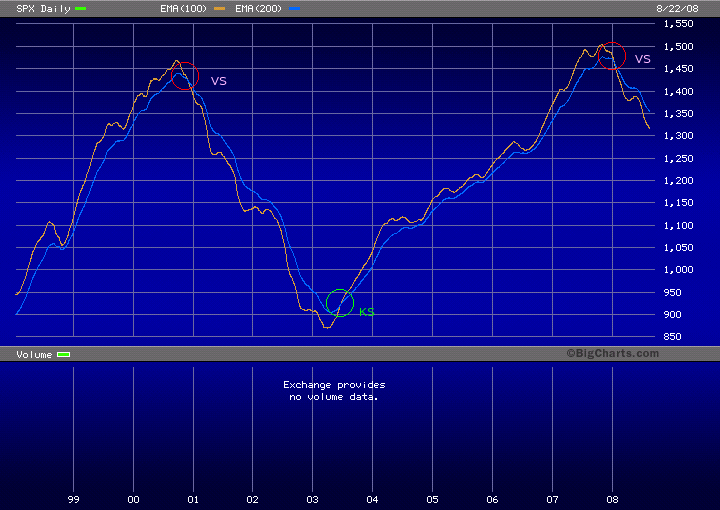The image size is (720, 510).
Task: Click the 1,200 price axis label
Action: pyautogui.click(x=678, y=180)
